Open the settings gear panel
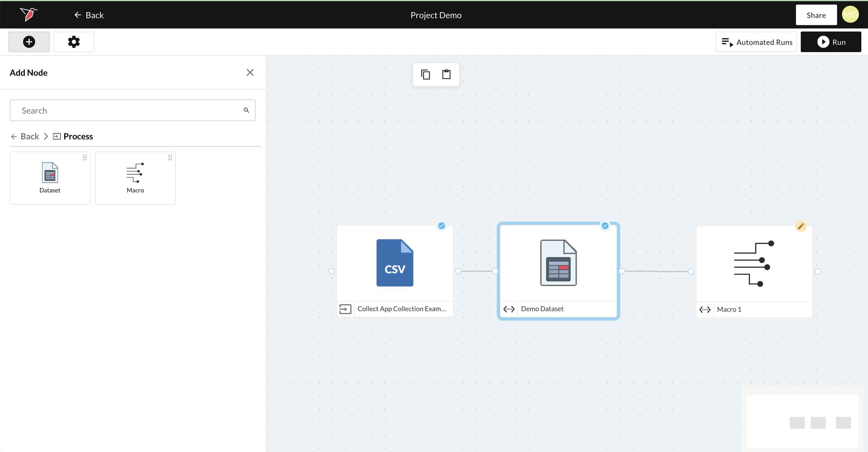Screen dimensions: 868x452 click(74, 42)
